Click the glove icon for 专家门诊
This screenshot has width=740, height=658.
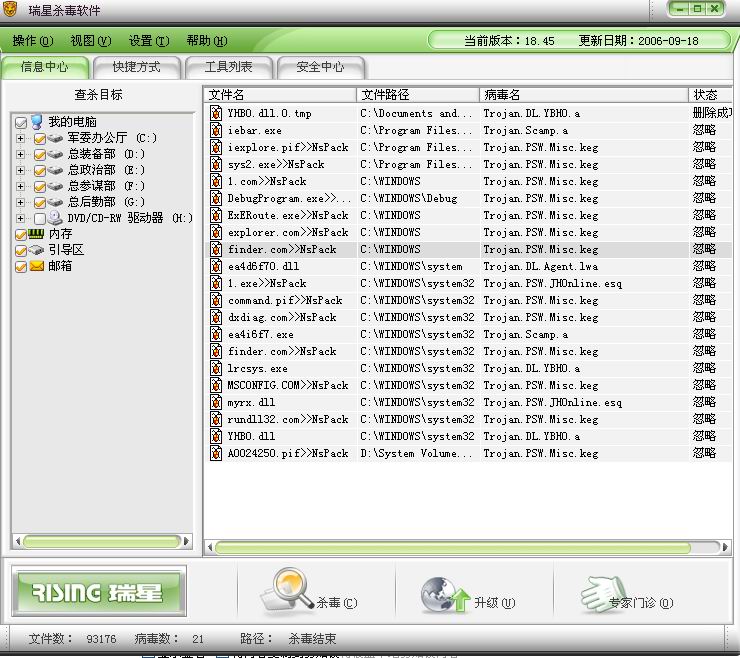click(x=604, y=595)
